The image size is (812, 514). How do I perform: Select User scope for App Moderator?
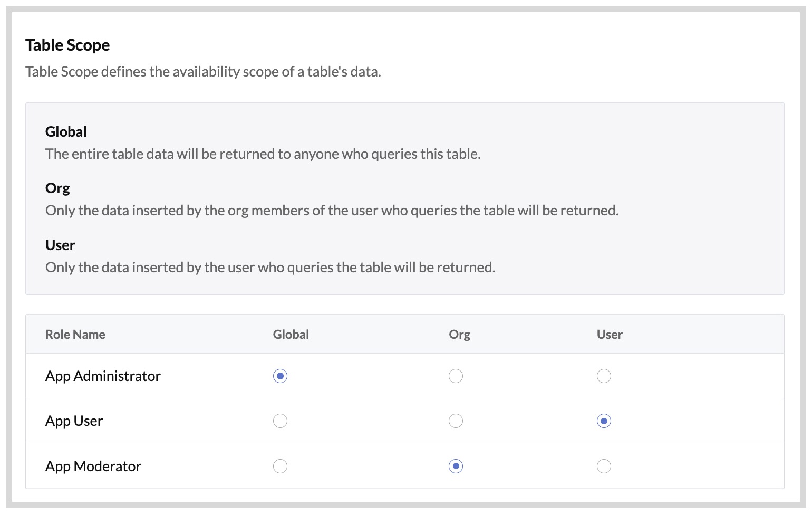604,466
